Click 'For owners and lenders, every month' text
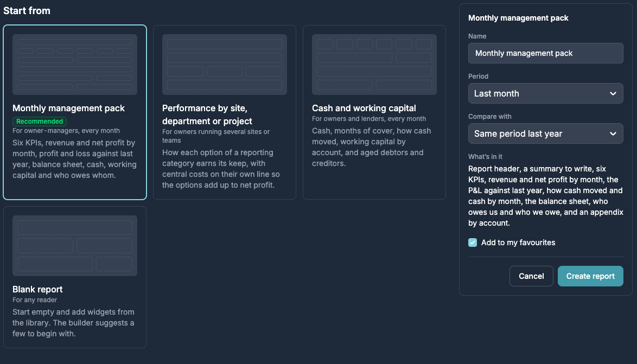Screen dimensions: 637x364 [369, 119]
